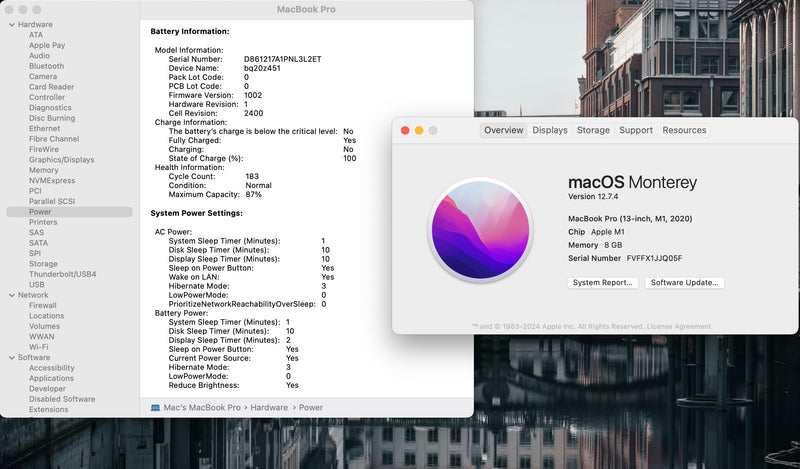
Task: Click Hardware in the bottom path bar
Action: tap(269, 408)
